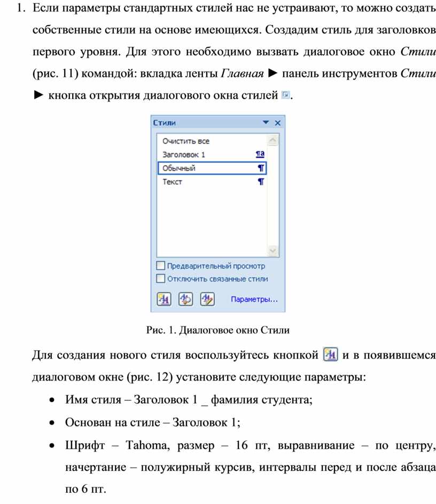Click the italic word 'Главная' in the paragraph
Image resolution: width=436 pixels, height=504 pixels.
pos(242,74)
